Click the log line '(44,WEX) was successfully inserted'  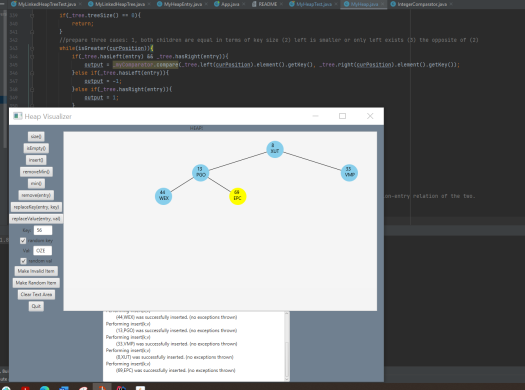point(176,317)
